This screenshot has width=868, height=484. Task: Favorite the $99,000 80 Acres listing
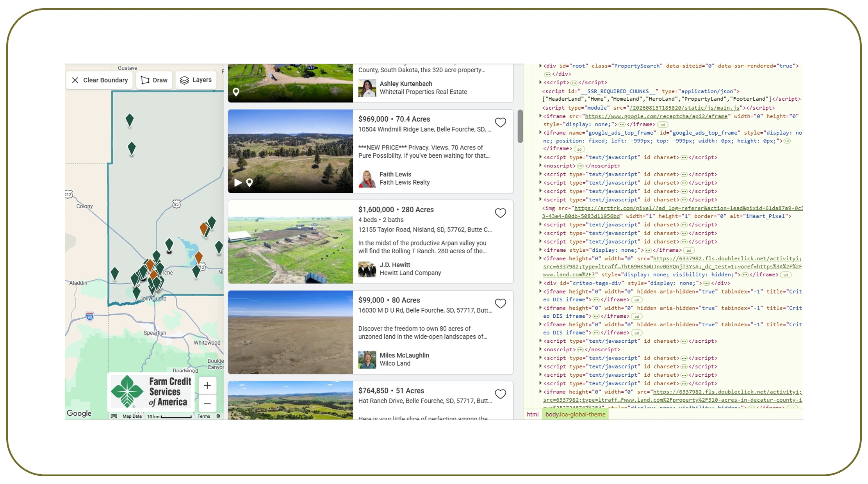500,304
